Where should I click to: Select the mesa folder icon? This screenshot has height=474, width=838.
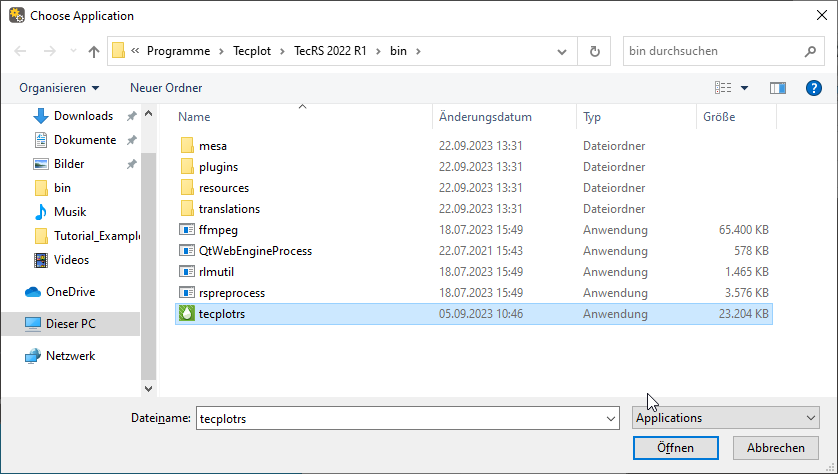187,145
